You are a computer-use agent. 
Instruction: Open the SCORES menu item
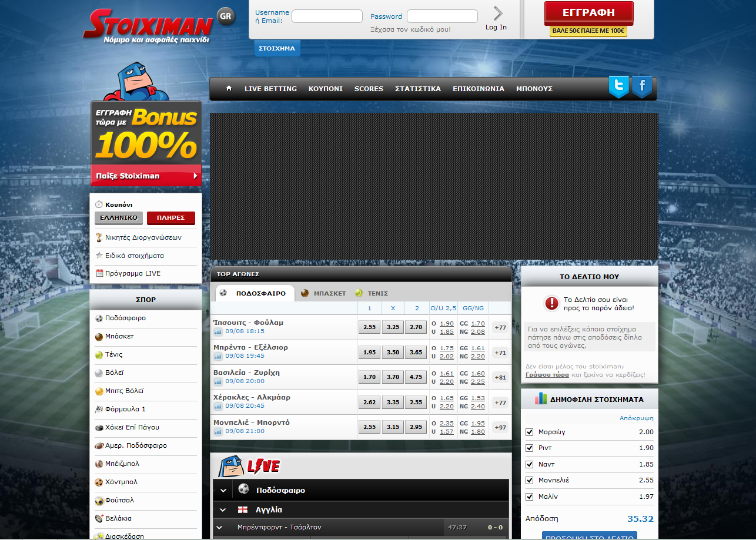click(369, 89)
